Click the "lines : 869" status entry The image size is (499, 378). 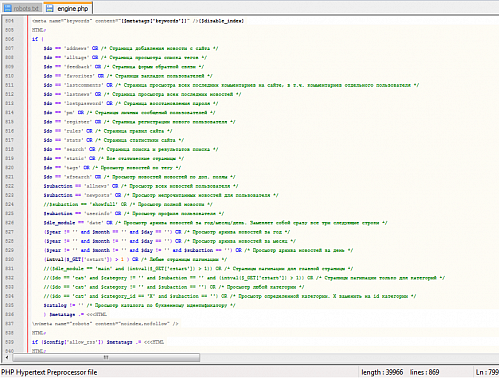tap(424, 372)
